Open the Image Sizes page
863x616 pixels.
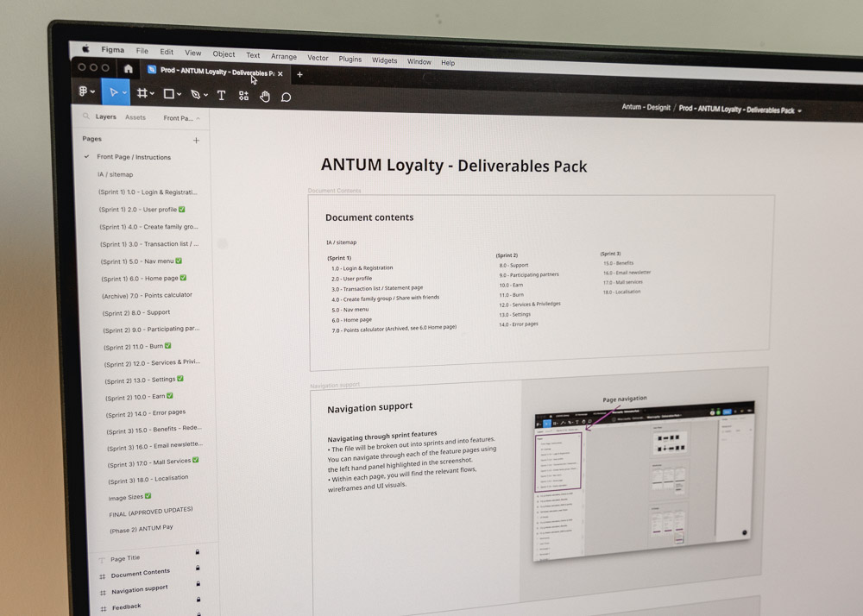(x=130, y=497)
